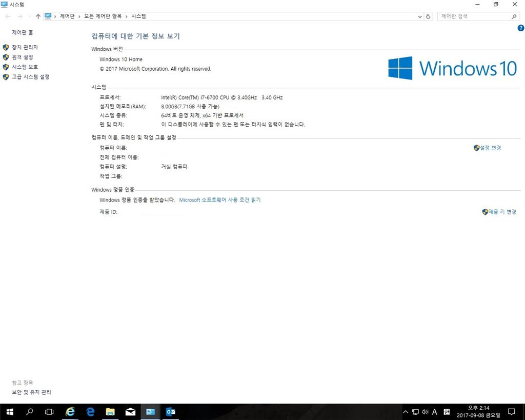Open Mail app from taskbar
The height and width of the screenshot is (420, 525).
click(130, 412)
